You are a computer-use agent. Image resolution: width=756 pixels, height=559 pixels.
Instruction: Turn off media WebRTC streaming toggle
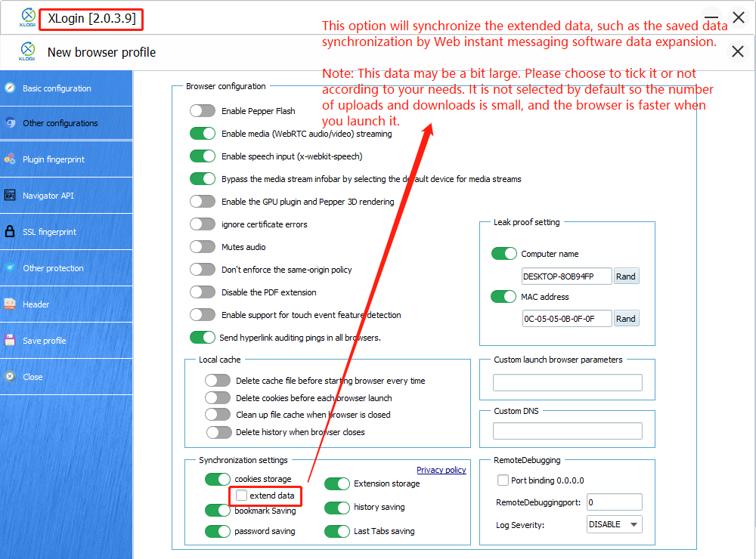[x=203, y=134]
